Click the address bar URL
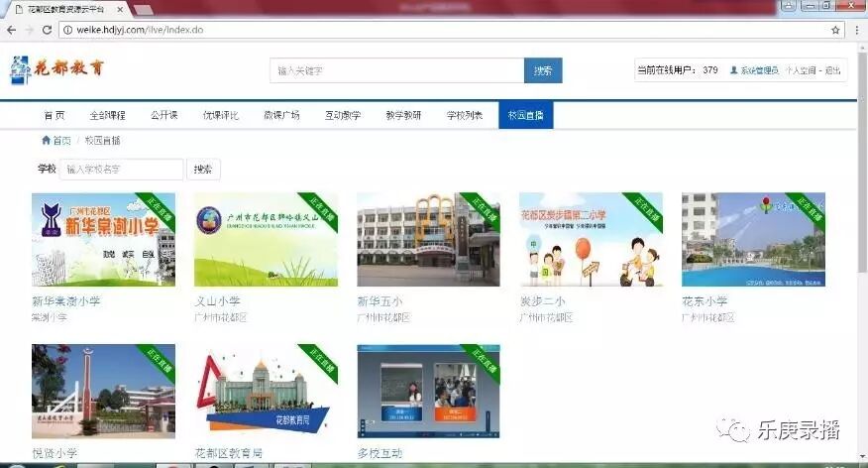Viewport: 868px width, 468px height. click(x=140, y=31)
